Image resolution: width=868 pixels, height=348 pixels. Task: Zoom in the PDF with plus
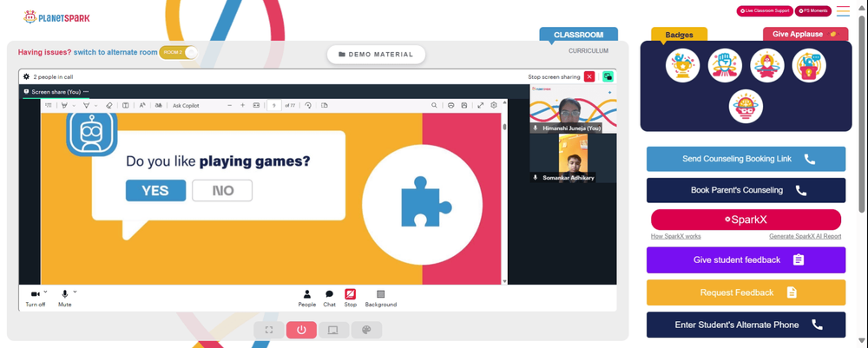coord(242,105)
